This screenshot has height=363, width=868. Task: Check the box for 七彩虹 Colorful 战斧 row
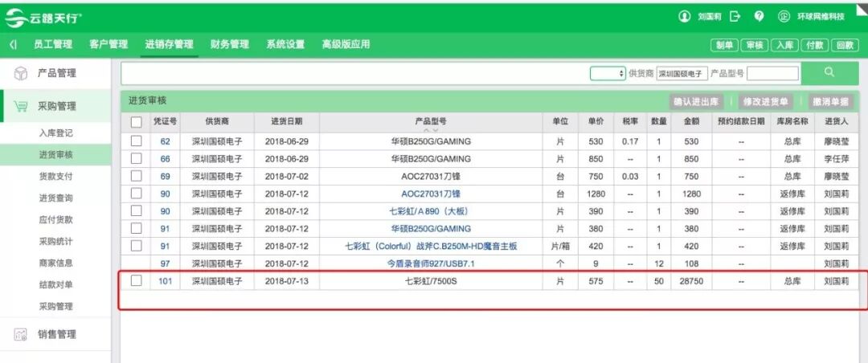[x=136, y=246]
